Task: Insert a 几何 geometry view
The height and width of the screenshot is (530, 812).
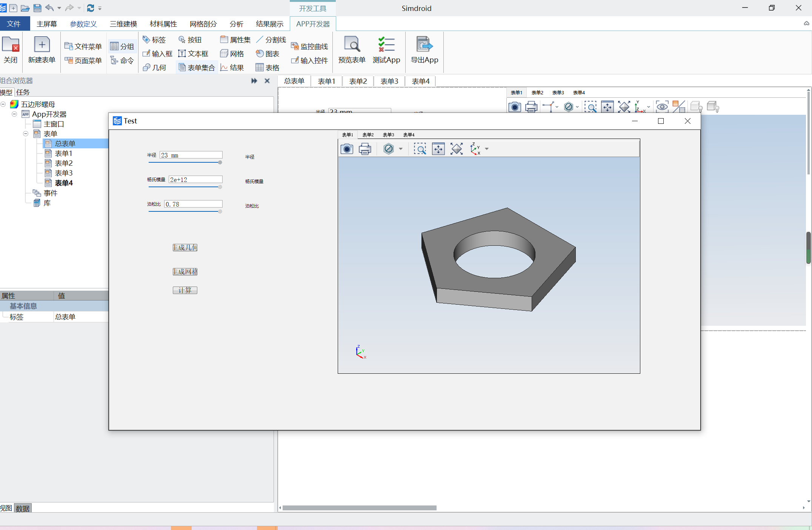Action: (154, 68)
